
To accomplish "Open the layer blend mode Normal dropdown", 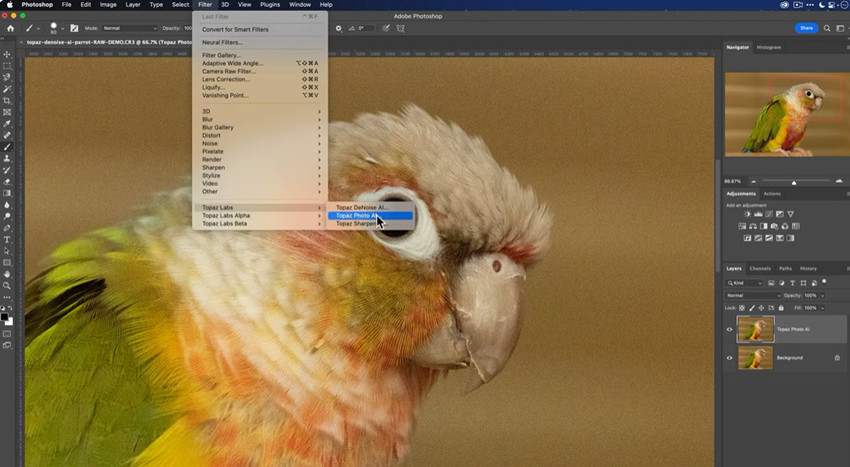I will 753,296.
